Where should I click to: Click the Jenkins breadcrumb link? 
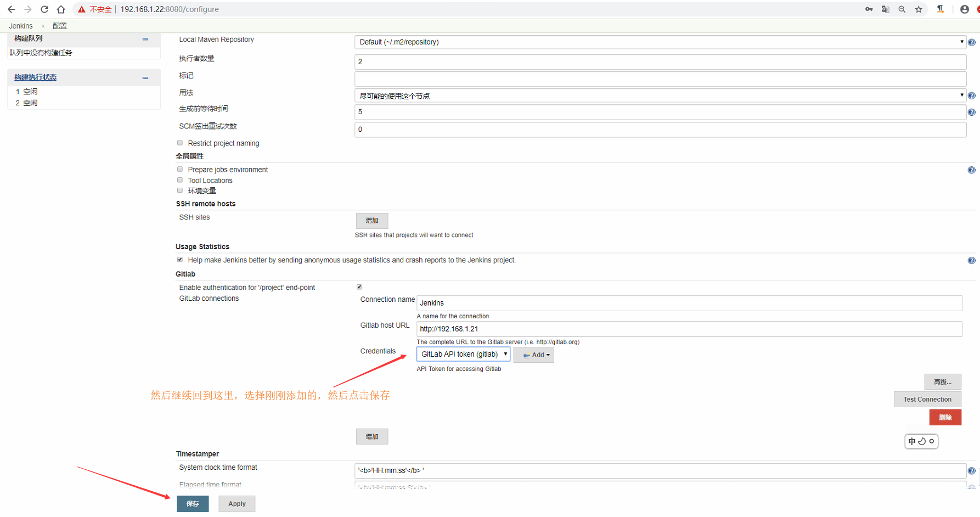[21, 26]
